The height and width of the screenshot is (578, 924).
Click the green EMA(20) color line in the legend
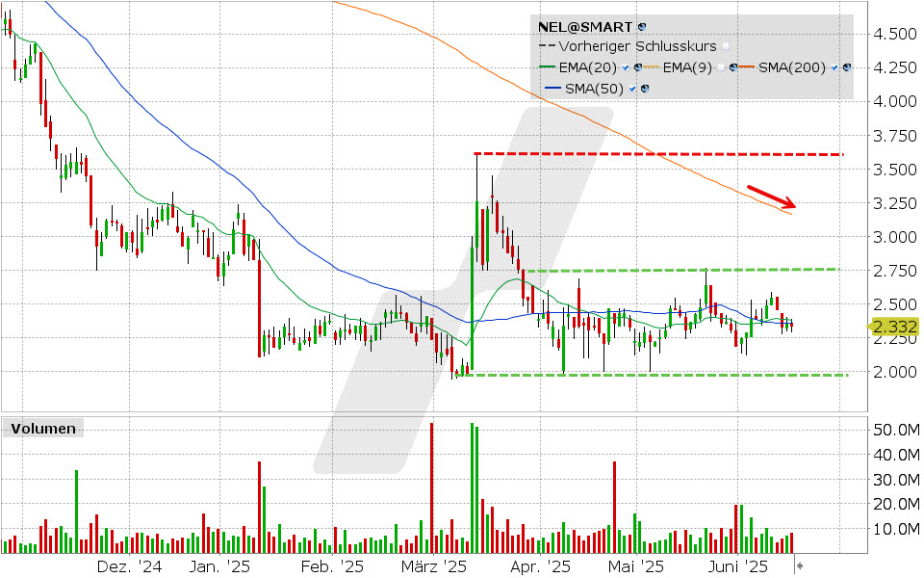(x=548, y=67)
